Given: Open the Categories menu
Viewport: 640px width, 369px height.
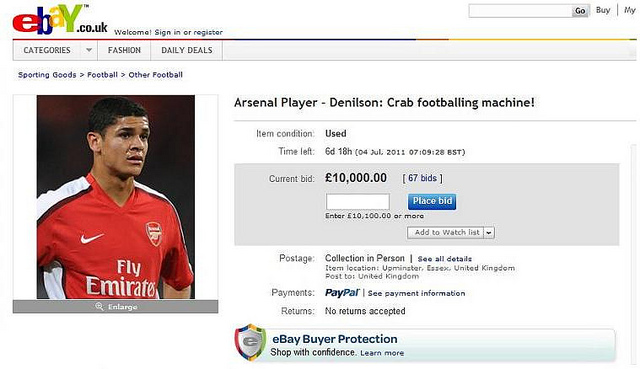Looking at the screenshot, I should (x=47, y=50).
